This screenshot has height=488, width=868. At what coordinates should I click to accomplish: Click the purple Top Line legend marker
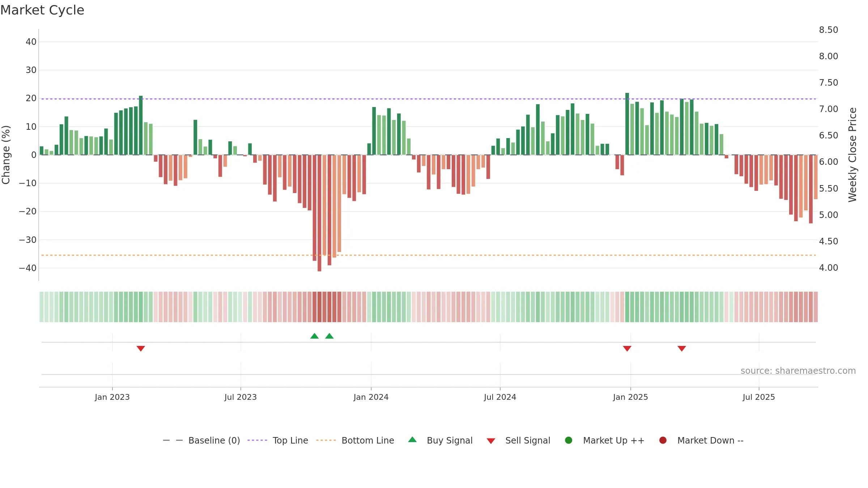click(x=257, y=440)
